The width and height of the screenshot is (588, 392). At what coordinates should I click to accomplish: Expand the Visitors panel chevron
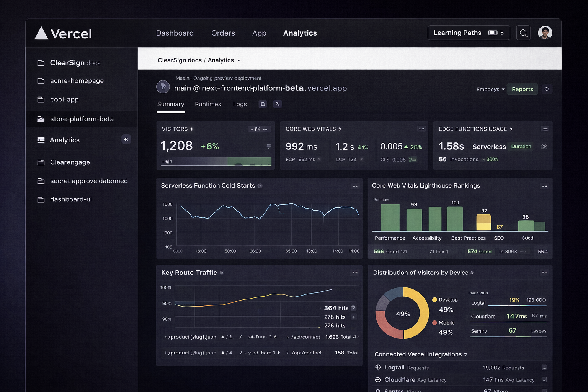(x=191, y=129)
